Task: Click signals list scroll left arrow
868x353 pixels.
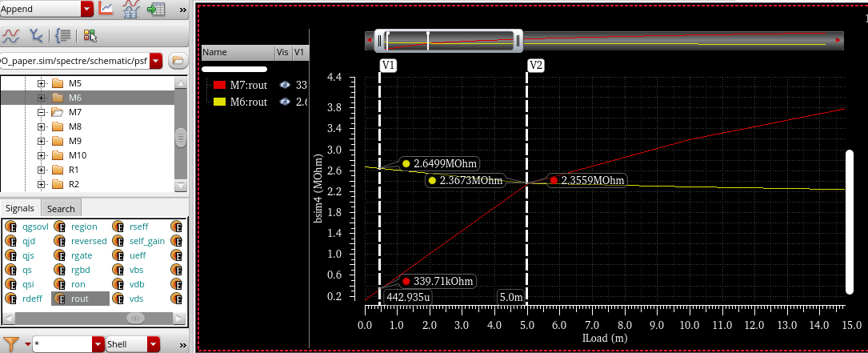Action: 9,319
